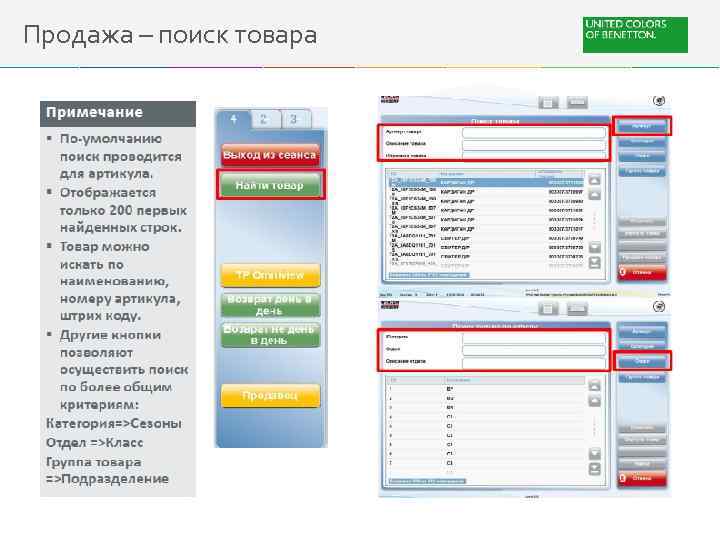
Task: Click scroll-down arrow in upper product list
Action: tap(594, 248)
